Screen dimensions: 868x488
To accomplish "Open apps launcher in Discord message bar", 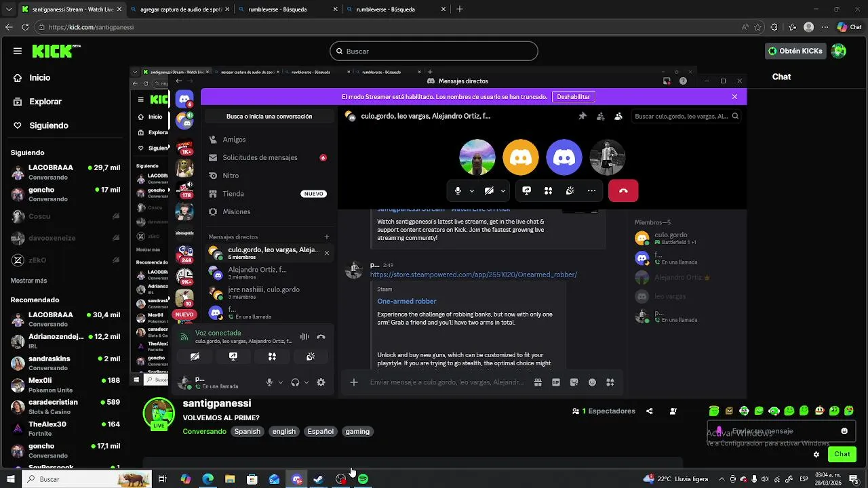I will pos(610,382).
